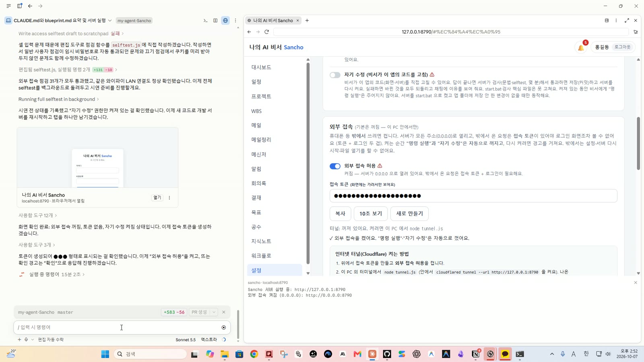644x362 pixels.
Task: Open a new preview browser tab
Action: coord(307,21)
